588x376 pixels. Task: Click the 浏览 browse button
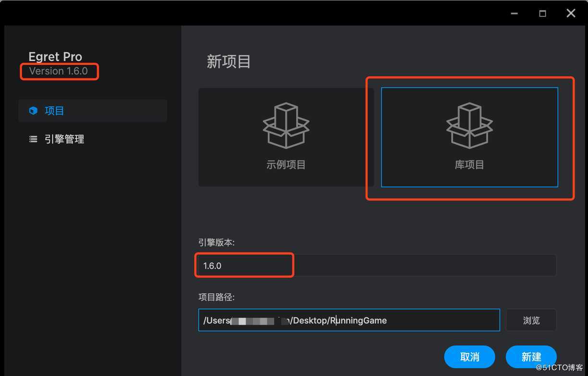531,320
